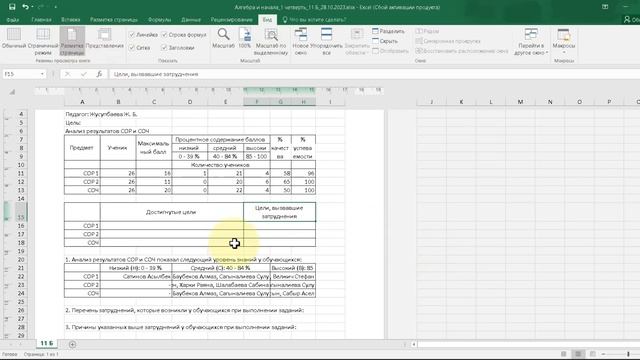Switch to Страничный режим view
Image resolution: width=640 pixels, height=360 pixels.
click(x=43, y=41)
